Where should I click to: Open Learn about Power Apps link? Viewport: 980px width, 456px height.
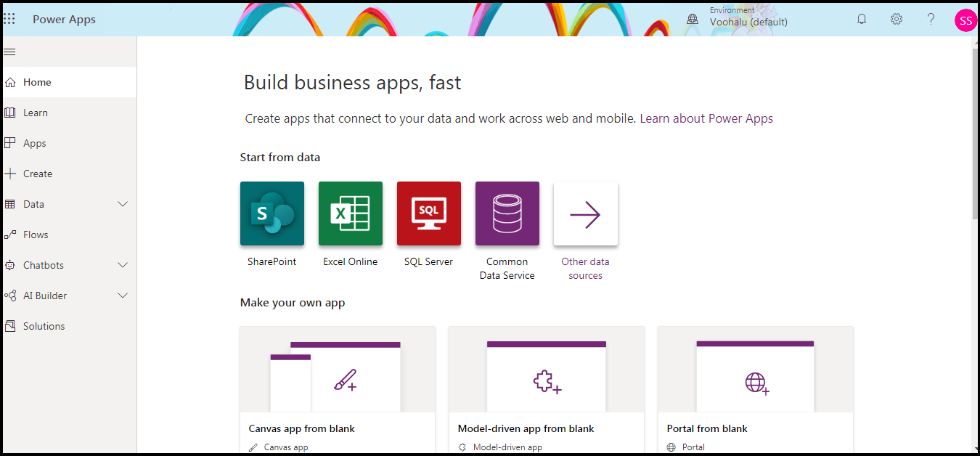click(706, 118)
